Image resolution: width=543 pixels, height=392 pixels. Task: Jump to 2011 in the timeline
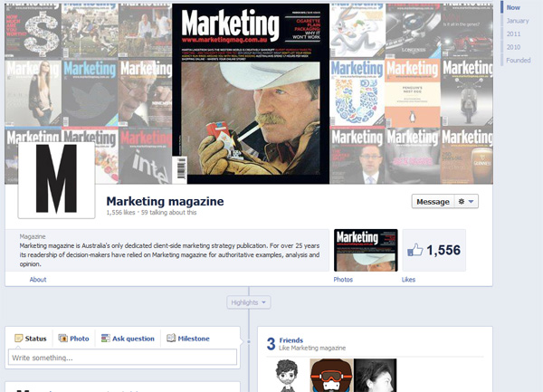coord(513,33)
